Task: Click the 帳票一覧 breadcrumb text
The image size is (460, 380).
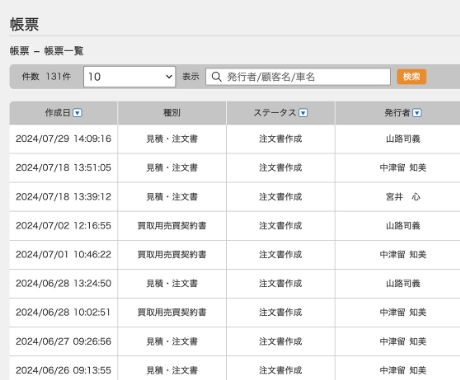Action: point(64,51)
